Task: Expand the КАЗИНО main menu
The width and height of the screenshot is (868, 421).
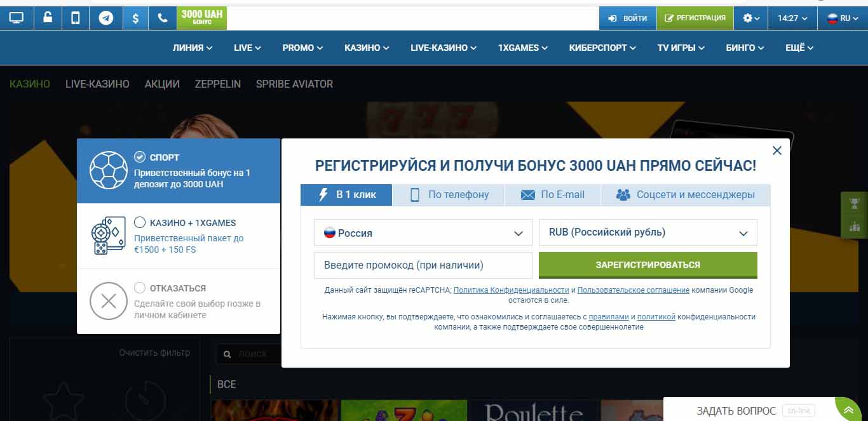Action: 367,48
